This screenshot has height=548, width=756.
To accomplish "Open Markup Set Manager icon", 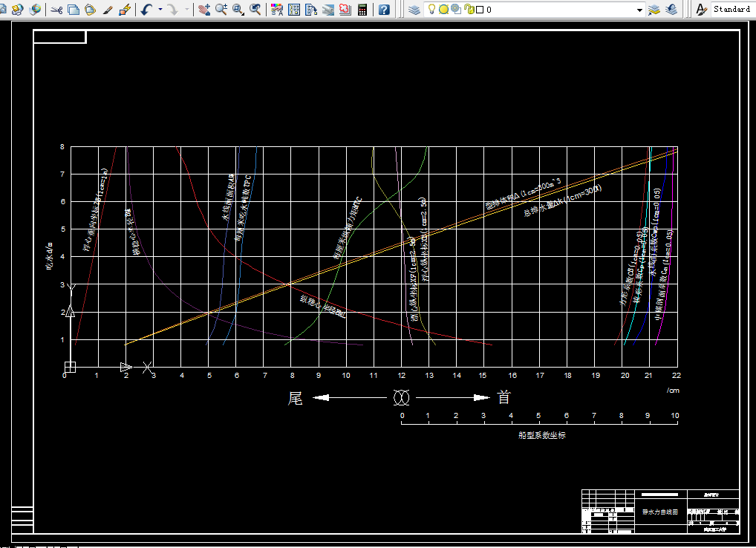I will point(345,9).
